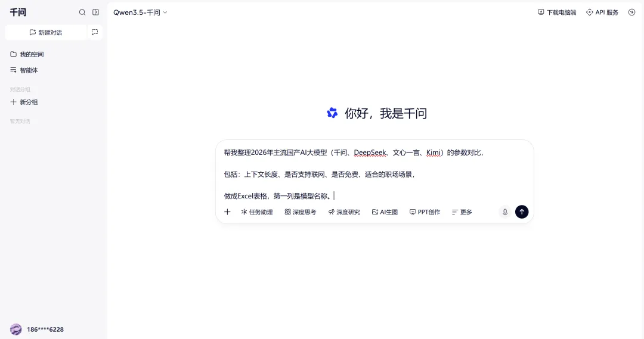Click the user avatar at bottom left
This screenshot has width=644, height=339.
click(x=16, y=329)
